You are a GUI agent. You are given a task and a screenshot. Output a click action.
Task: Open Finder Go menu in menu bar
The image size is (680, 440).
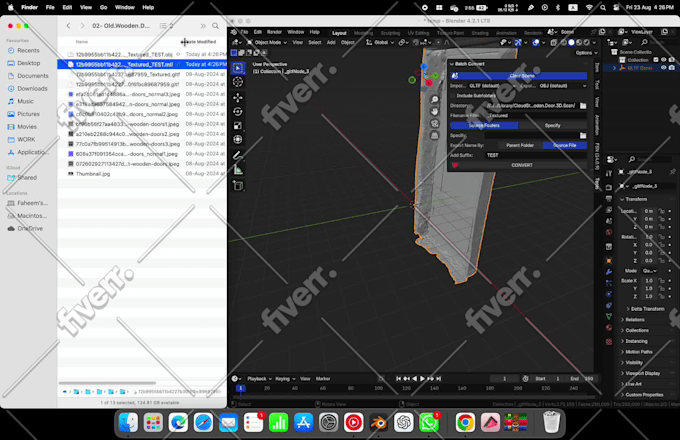click(x=103, y=7)
